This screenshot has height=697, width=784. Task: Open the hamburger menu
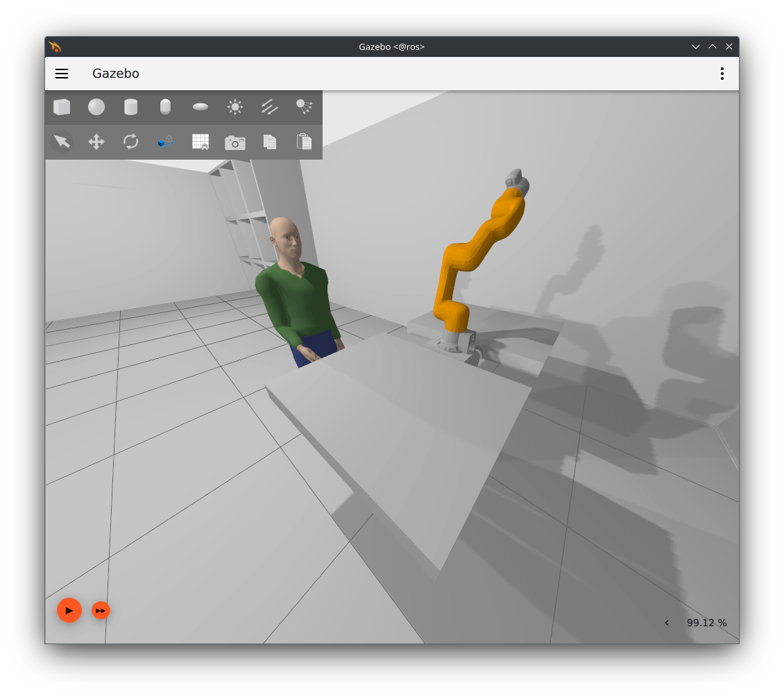[62, 74]
